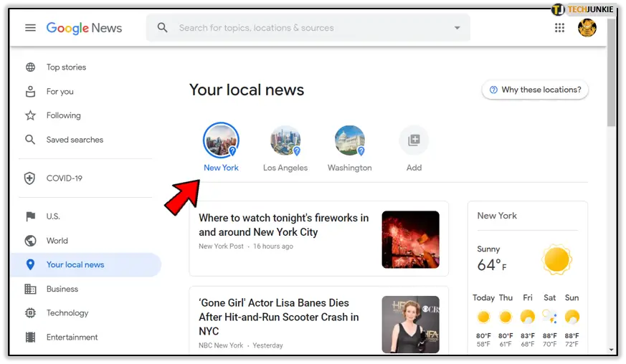Click the Add location icon

pyautogui.click(x=414, y=140)
